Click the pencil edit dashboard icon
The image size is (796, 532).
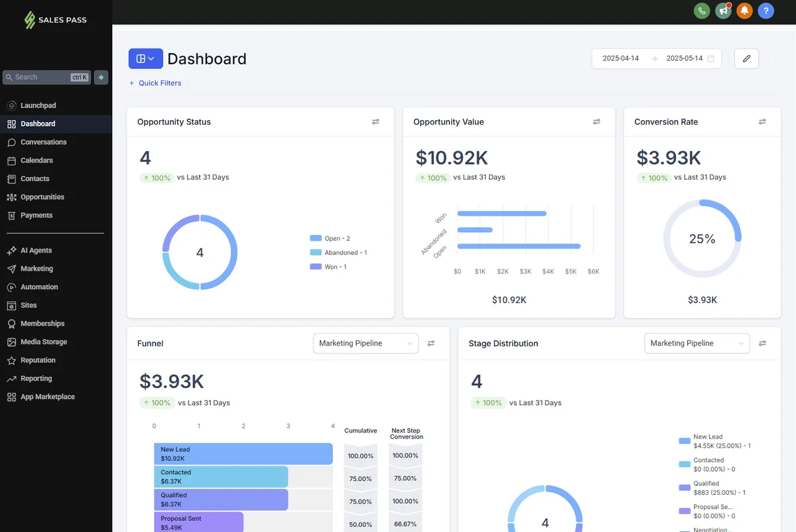(x=746, y=58)
